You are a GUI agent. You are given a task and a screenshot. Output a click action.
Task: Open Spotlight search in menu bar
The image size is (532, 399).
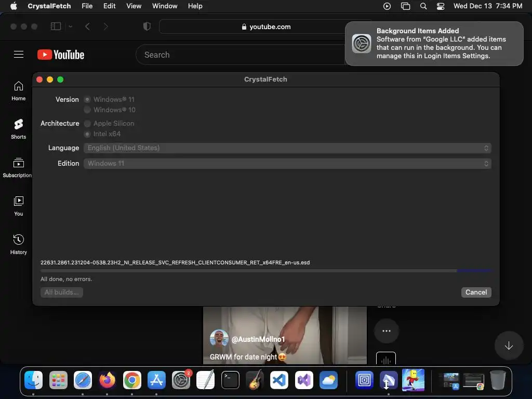[423, 6]
